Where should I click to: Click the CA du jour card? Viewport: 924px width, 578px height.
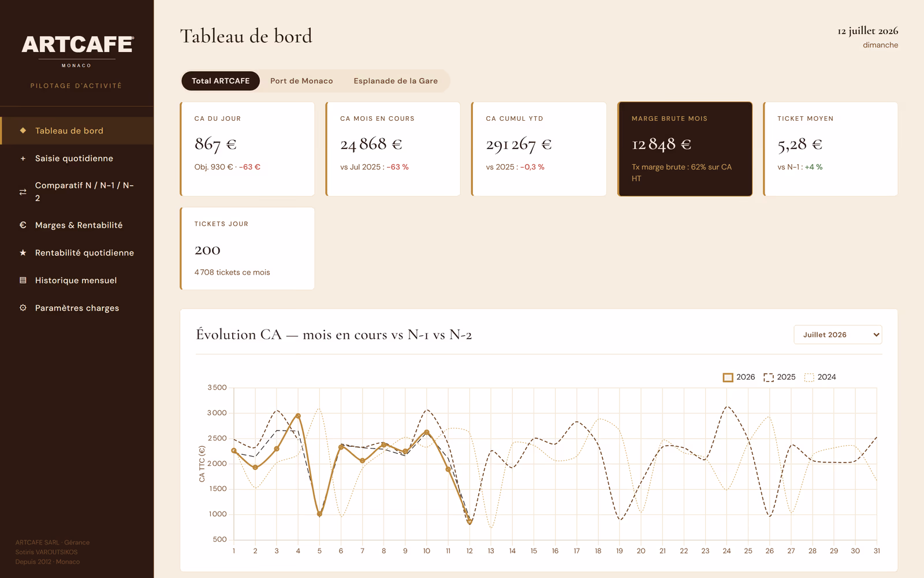click(x=247, y=149)
